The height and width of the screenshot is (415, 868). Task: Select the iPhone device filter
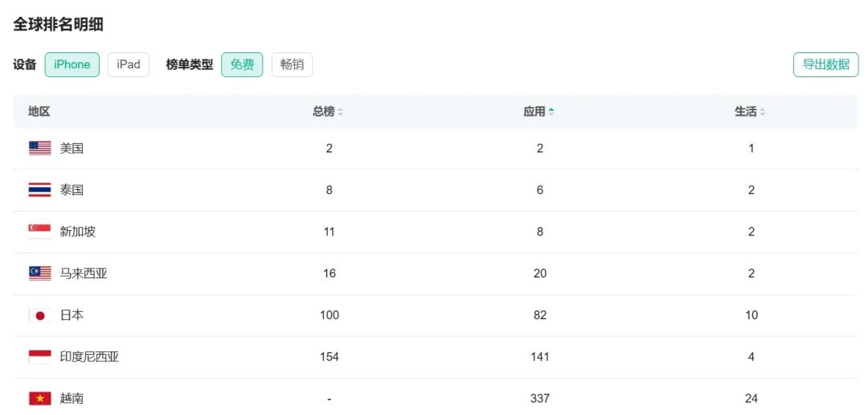pyautogui.click(x=72, y=65)
